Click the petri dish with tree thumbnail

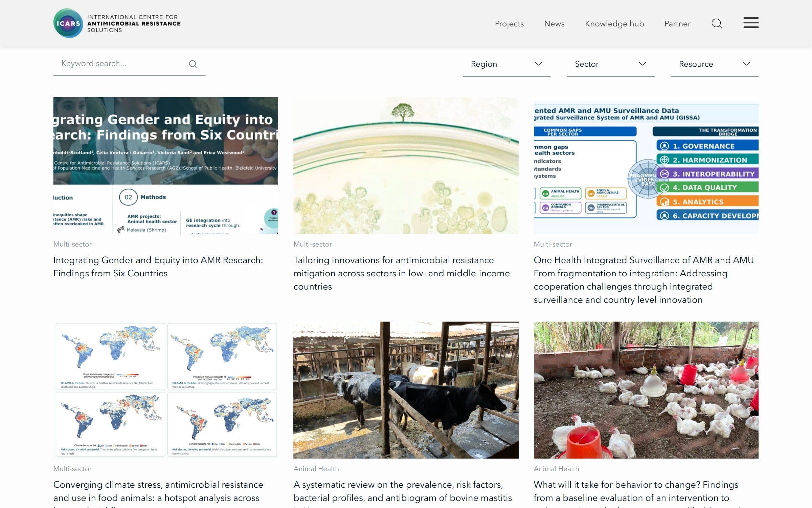tap(406, 166)
